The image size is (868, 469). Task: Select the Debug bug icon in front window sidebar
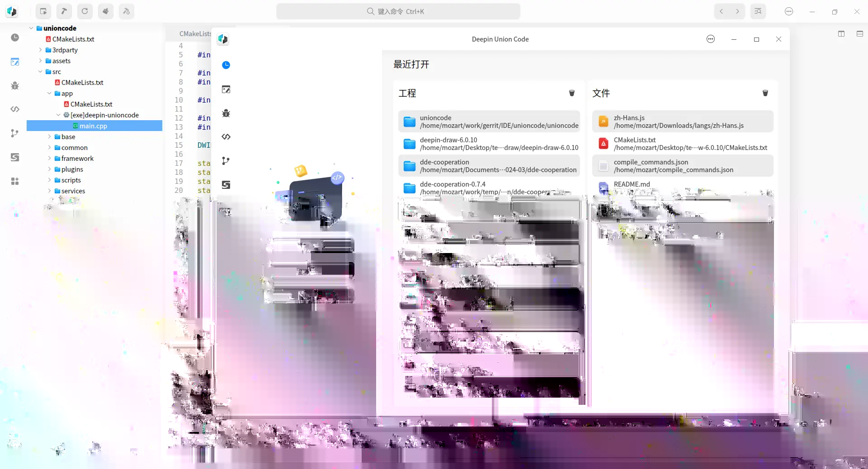click(x=226, y=113)
